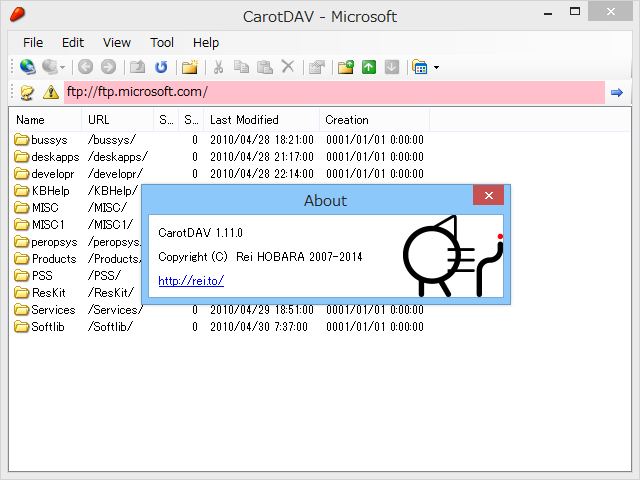Select the bussys folder
This screenshot has height=480, width=640.
pos(41,140)
